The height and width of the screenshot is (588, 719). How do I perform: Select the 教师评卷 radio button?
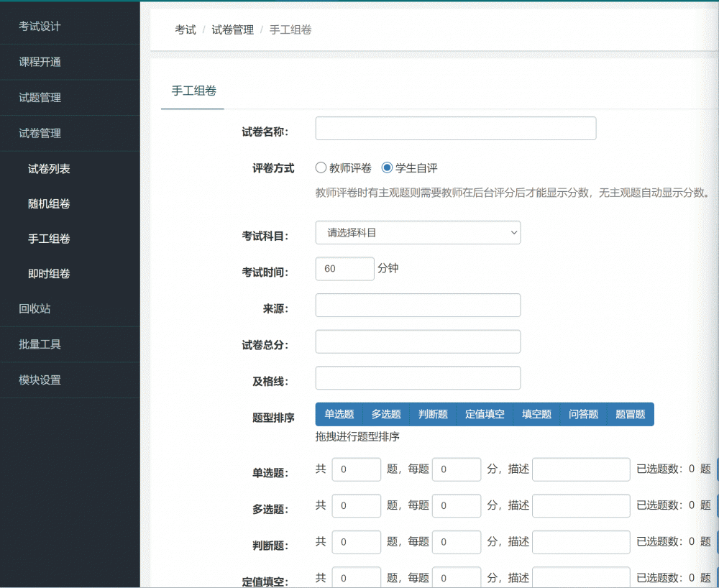tap(321, 168)
